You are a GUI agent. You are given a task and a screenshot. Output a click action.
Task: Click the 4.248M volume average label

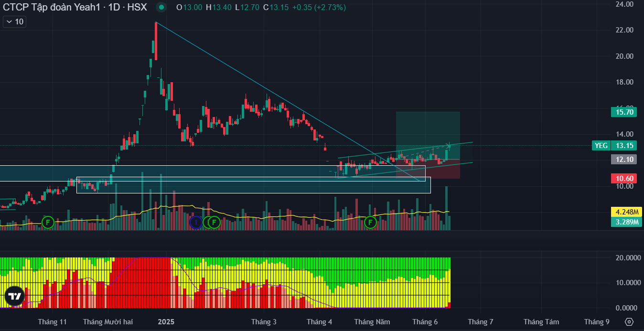[x=627, y=212]
